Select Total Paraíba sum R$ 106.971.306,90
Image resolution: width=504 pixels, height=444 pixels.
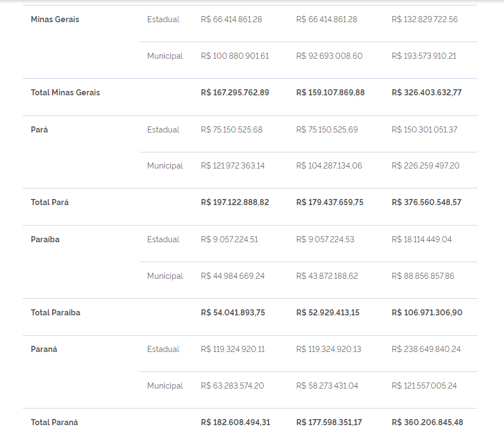427,313
